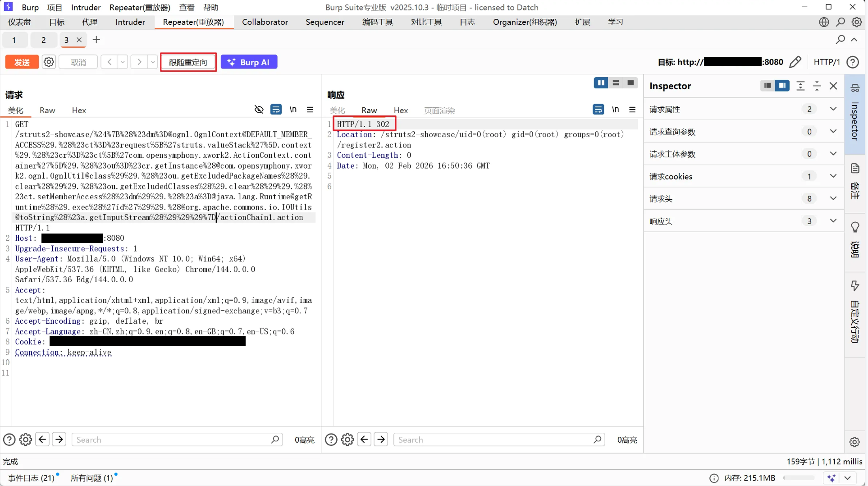Toggle word wrap in the response viewer

pyautogui.click(x=598, y=110)
